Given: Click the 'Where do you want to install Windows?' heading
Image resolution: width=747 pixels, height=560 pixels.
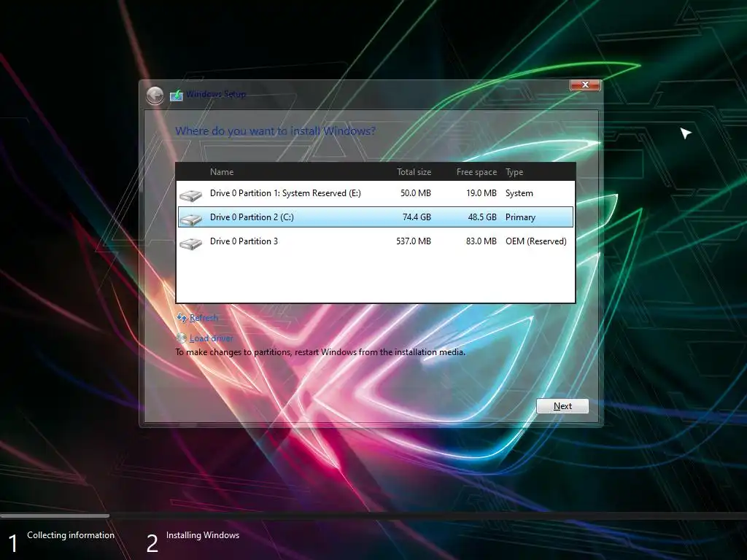Looking at the screenshot, I should point(275,131).
